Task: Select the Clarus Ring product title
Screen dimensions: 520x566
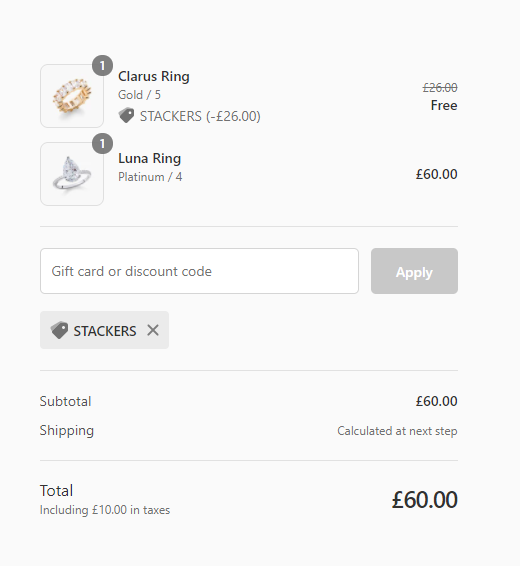Action: click(154, 76)
